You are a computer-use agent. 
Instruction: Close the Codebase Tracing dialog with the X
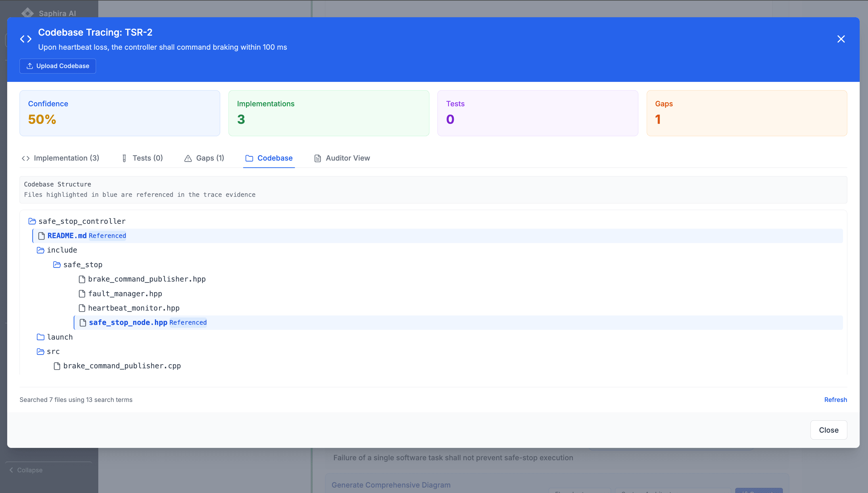pyautogui.click(x=841, y=39)
